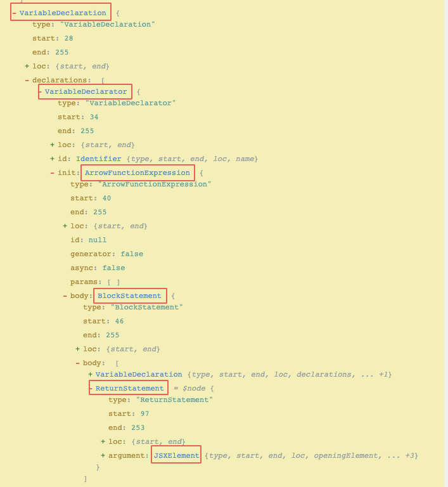Click the start: 46 value

(x=119, y=321)
